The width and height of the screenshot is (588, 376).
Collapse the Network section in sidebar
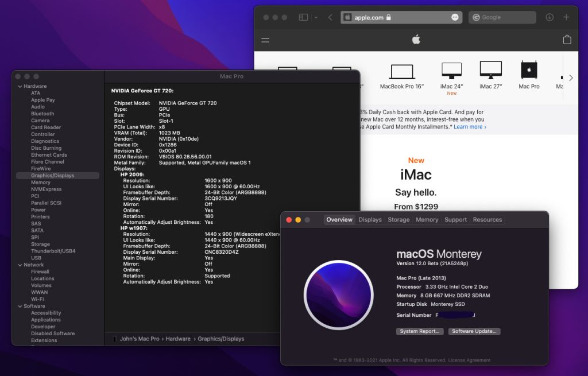20,265
